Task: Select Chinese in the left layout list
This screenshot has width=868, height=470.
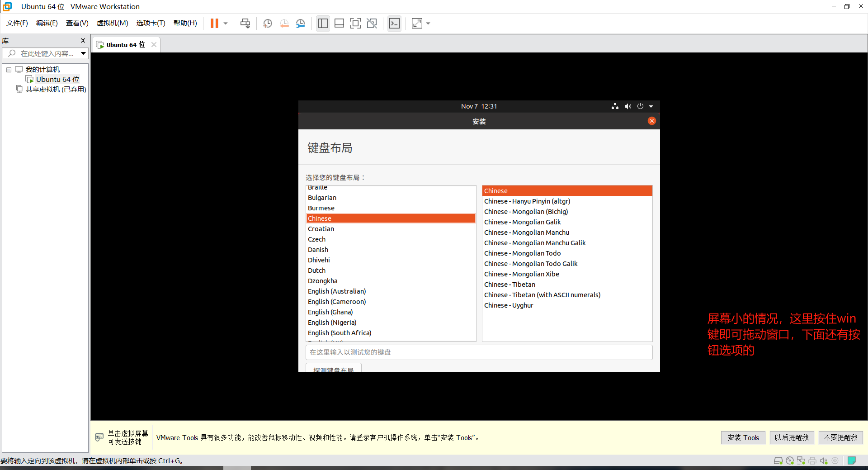Action: [x=391, y=218]
